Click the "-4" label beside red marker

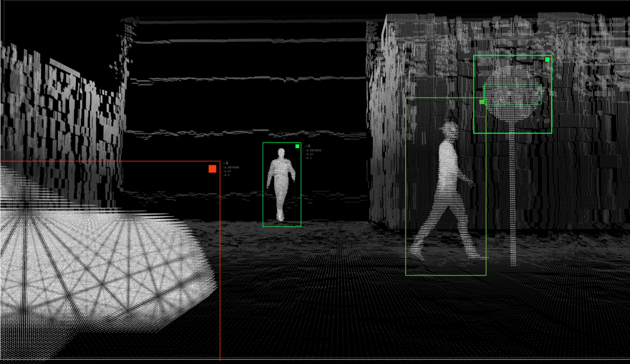[x=225, y=163]
